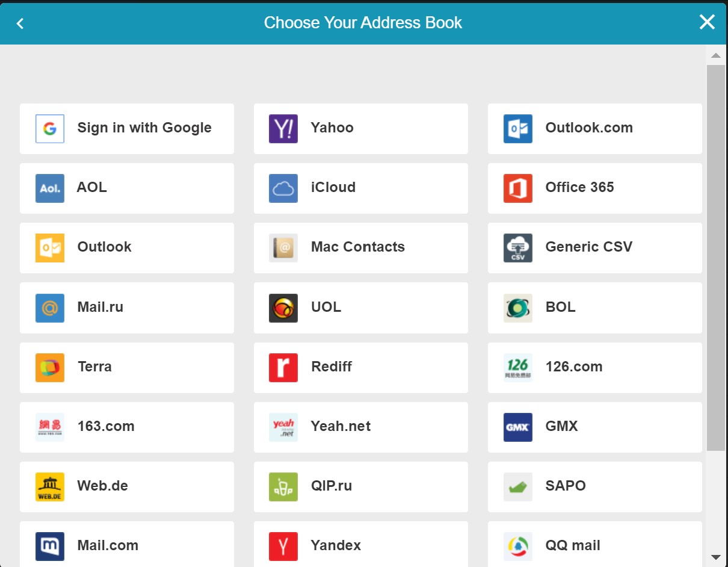Viewport: 728px width, 567px height.
Task: Click the scrollbar down arrow
Action: tap(715, 557)
